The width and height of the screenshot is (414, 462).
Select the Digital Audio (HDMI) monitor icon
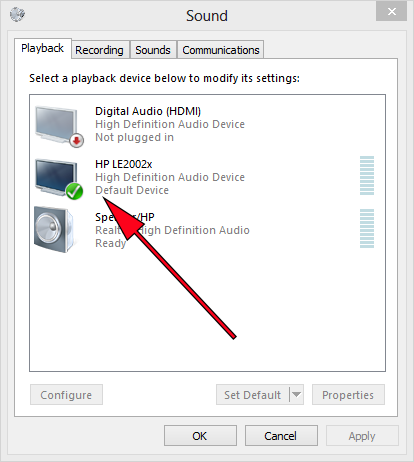[x=59, y=126]
